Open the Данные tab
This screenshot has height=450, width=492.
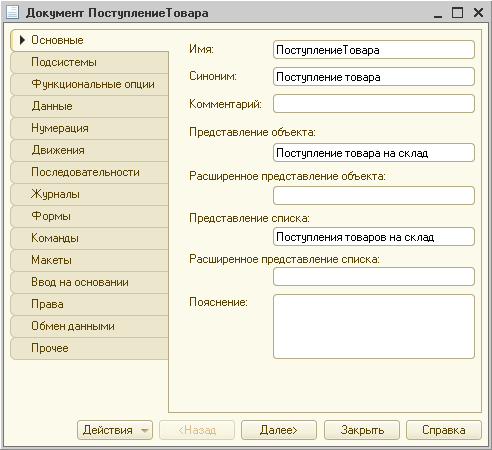coord(89,106)
